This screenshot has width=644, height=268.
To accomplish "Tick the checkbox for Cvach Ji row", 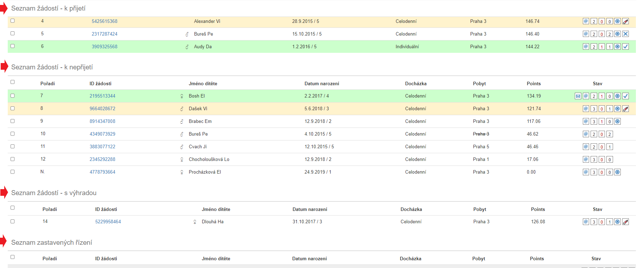I will 13,147.
